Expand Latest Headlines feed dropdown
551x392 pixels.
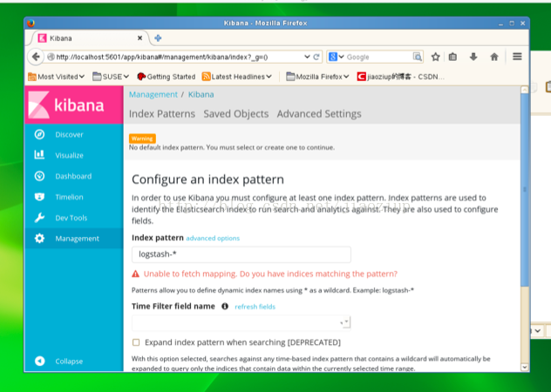tap(237, 77)
